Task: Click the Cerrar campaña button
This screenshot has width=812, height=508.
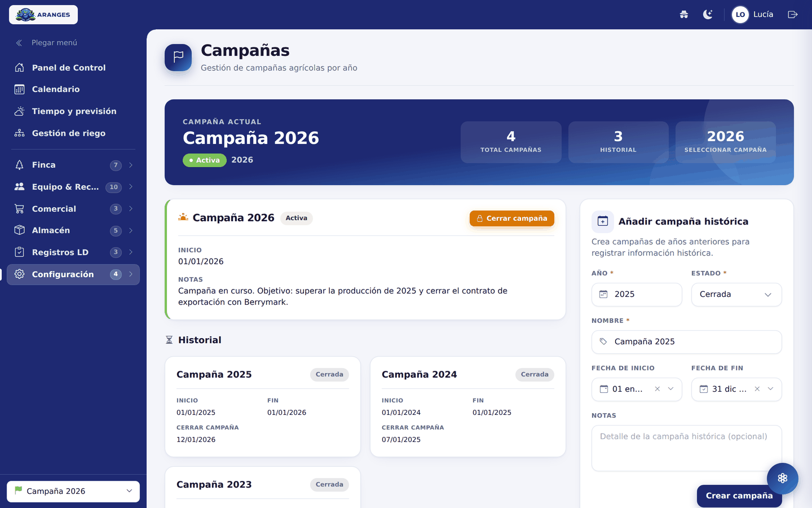Action: (x=512, y=218)
